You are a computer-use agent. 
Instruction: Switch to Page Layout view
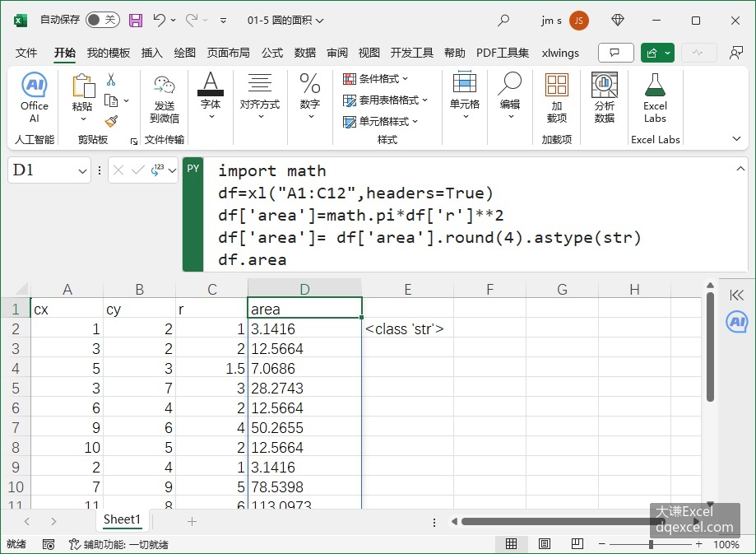click(x=545, y=544)
